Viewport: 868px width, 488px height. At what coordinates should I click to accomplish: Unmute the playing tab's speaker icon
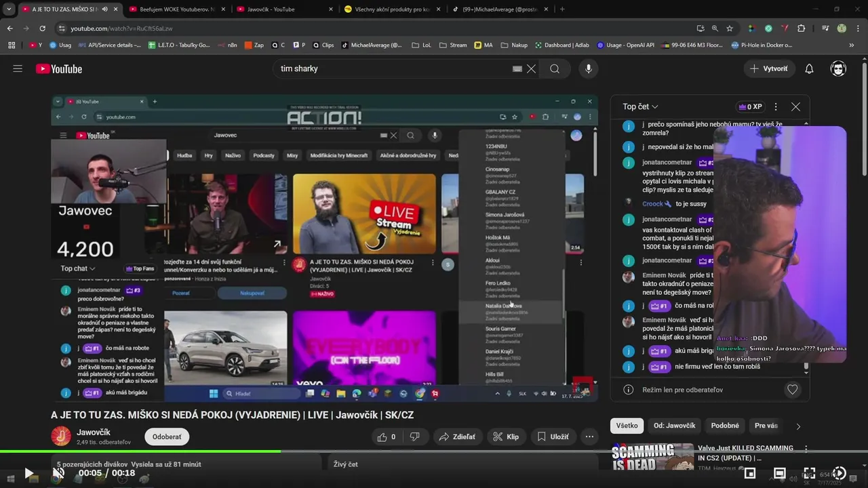104,9
